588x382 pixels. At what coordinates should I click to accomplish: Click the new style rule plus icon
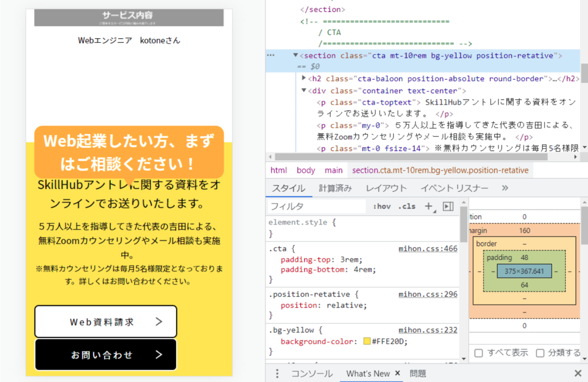click(429, 206)
